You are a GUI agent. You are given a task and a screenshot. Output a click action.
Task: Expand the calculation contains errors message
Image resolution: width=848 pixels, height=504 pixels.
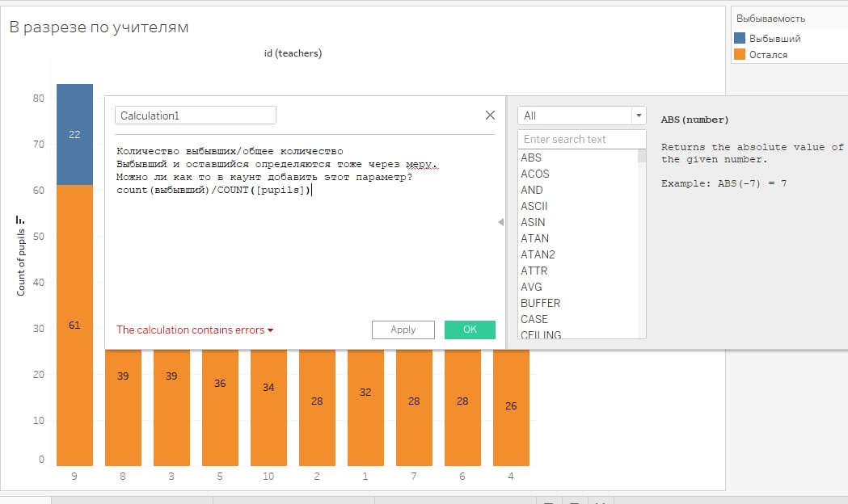click(195, 330)
